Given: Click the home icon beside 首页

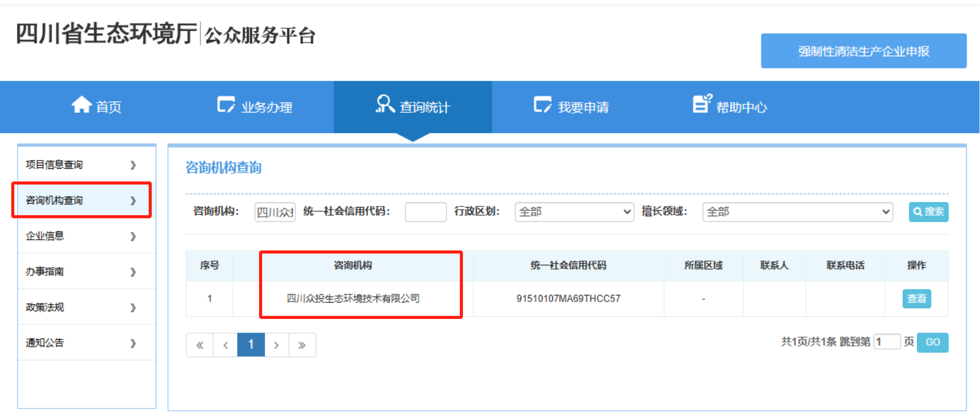Looking at the screenshot, I should click(81, 105).
